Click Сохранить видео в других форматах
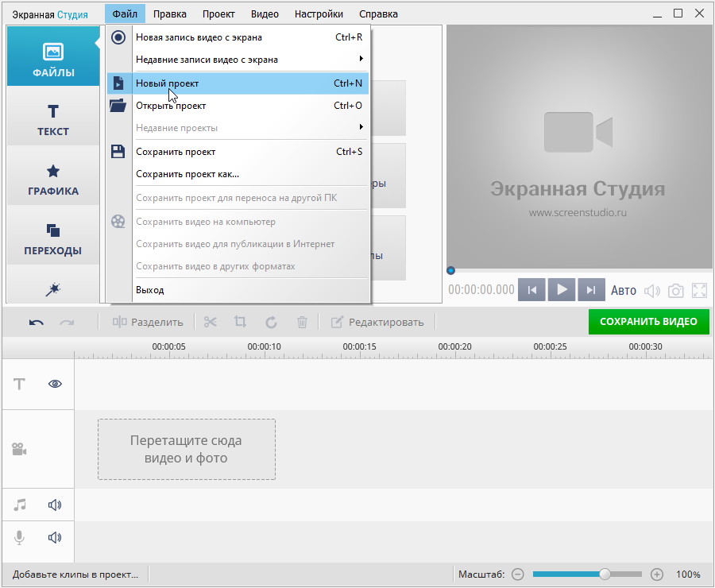This screenshot has height=588, width=715. [238, 266]
